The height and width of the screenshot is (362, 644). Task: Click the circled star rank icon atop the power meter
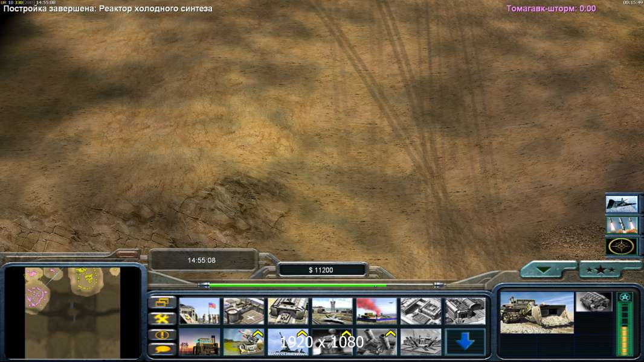(x=625, y=297)
